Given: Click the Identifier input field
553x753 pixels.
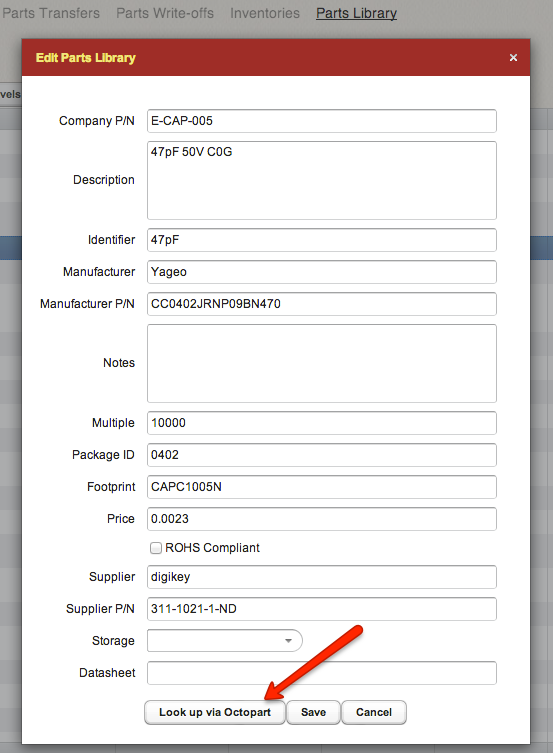Looking at the screenshot, I should click(x=322, y=240).
